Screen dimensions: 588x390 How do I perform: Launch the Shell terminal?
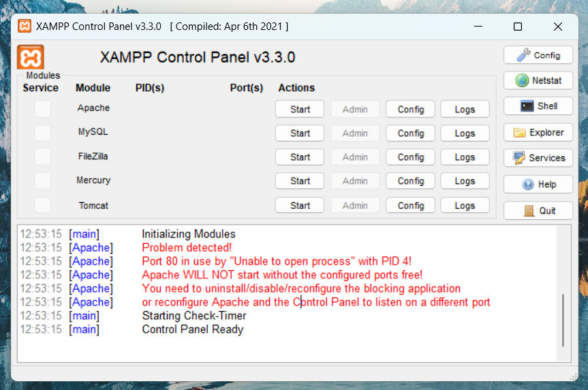point(538,106)
